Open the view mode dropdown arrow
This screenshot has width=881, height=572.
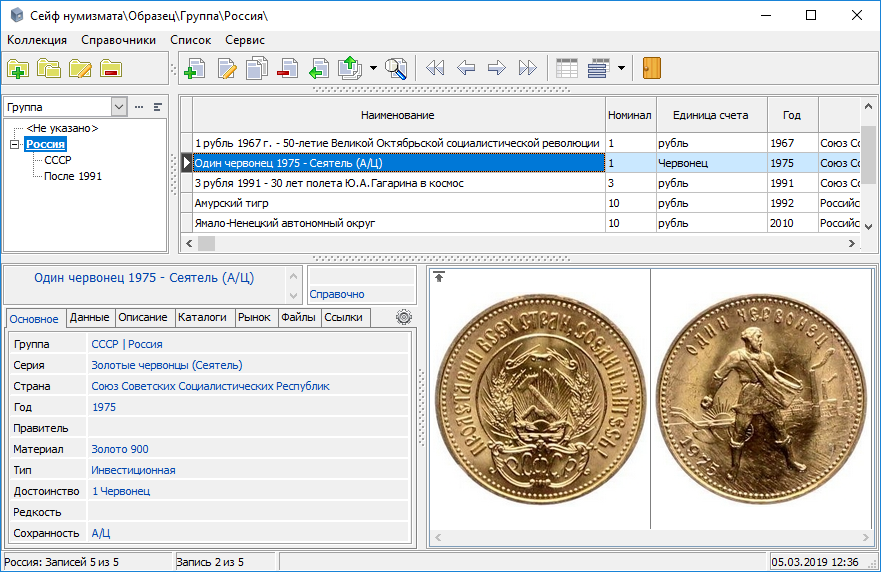621,68
